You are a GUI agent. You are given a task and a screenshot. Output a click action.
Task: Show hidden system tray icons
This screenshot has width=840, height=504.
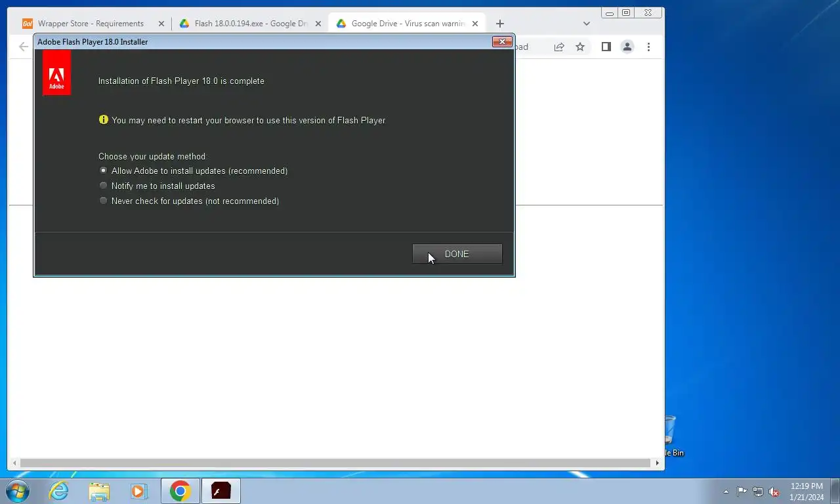tap(726, 492)
